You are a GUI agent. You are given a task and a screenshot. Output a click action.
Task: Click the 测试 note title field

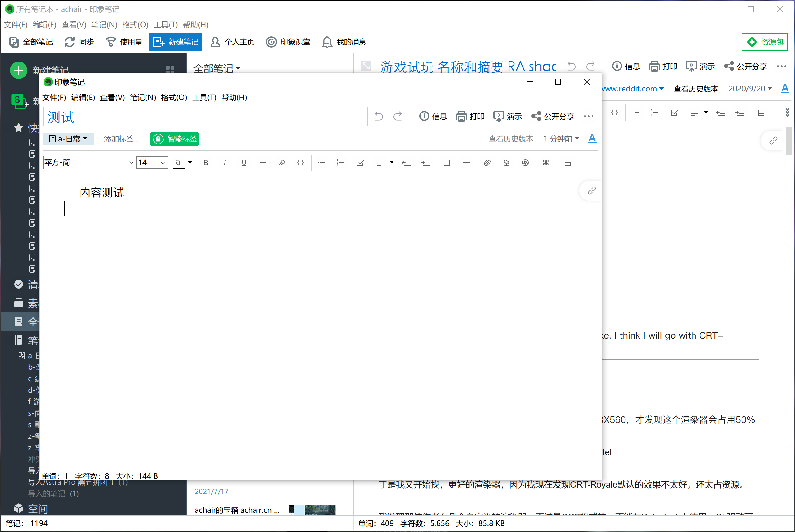(205, 117)
